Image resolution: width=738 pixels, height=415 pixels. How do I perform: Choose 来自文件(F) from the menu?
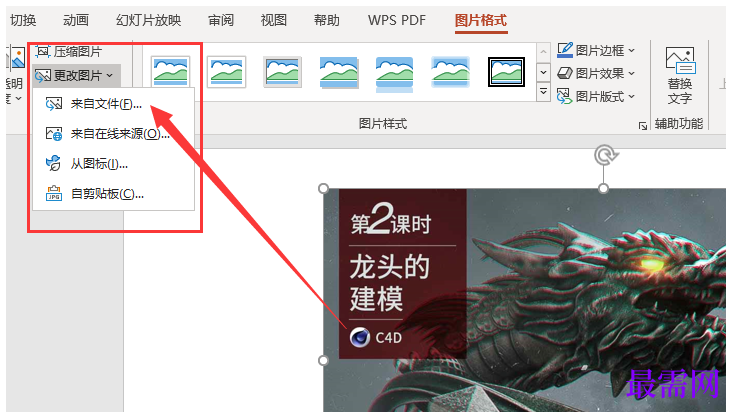pyautogui.click(x=113, y=104)
